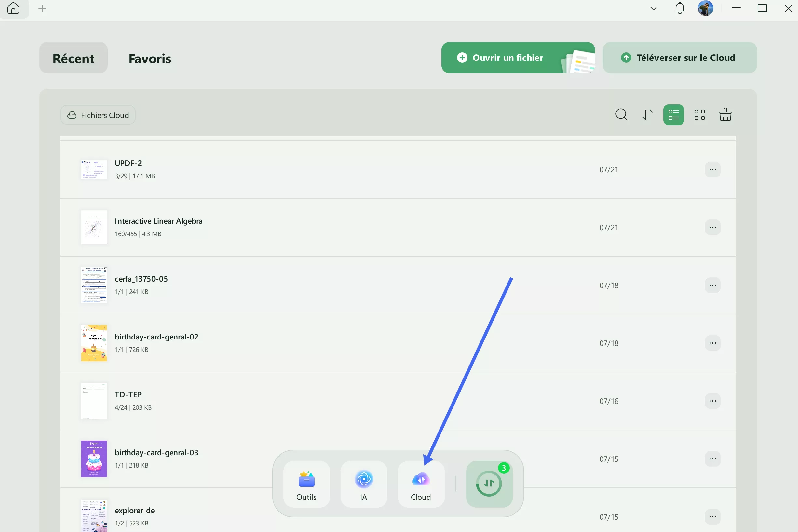Switch to grid view of files
The width and height of the screenshot is (798, 532).
pyautogui.click(x=699, y=115)
